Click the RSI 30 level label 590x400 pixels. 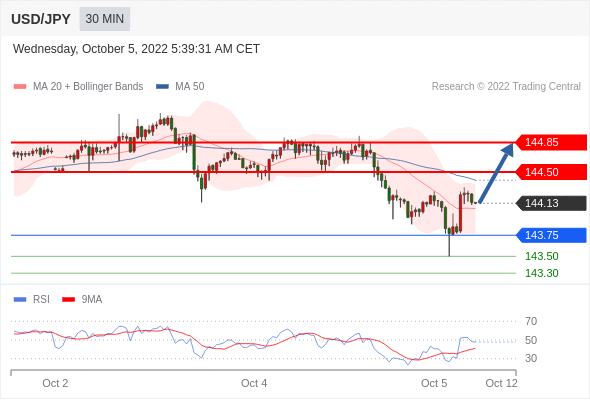coord(531,358)
